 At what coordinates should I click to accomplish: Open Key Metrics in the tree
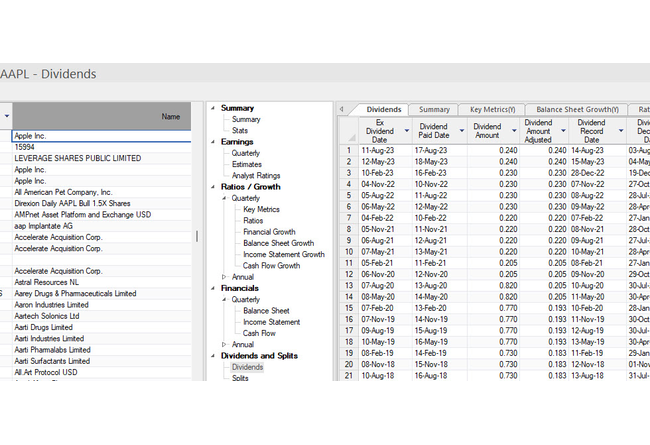tap(261, 209)
